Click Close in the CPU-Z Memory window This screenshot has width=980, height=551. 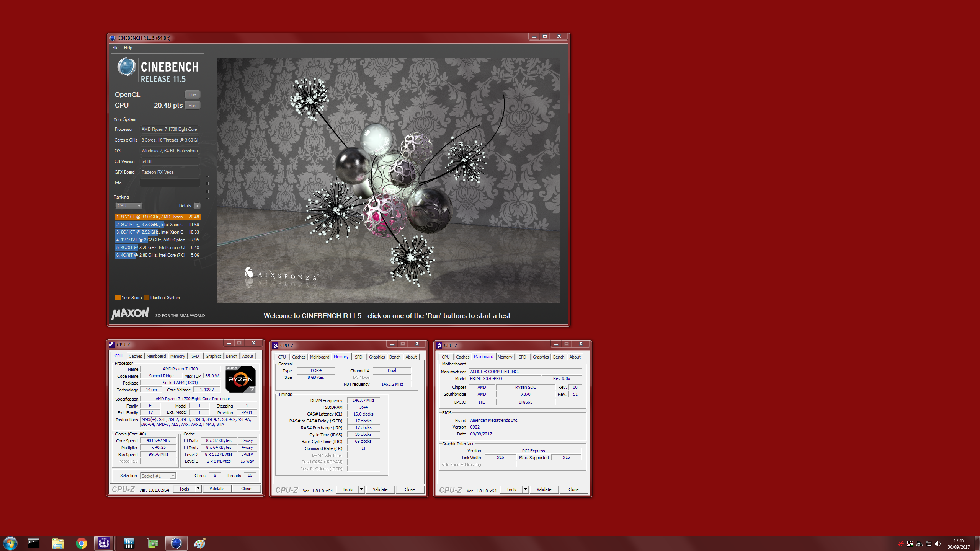click(x=410, y=489)
